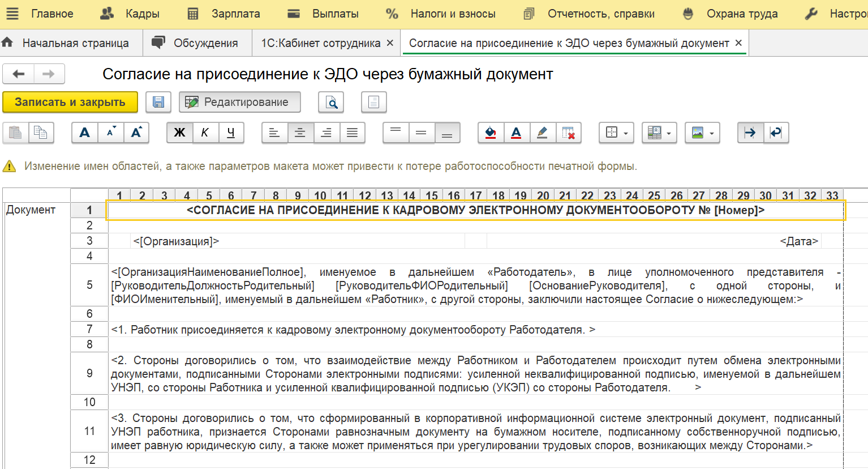Align the text to the left
Viewport: 868px width, 469px height.
tap(274, 133)
